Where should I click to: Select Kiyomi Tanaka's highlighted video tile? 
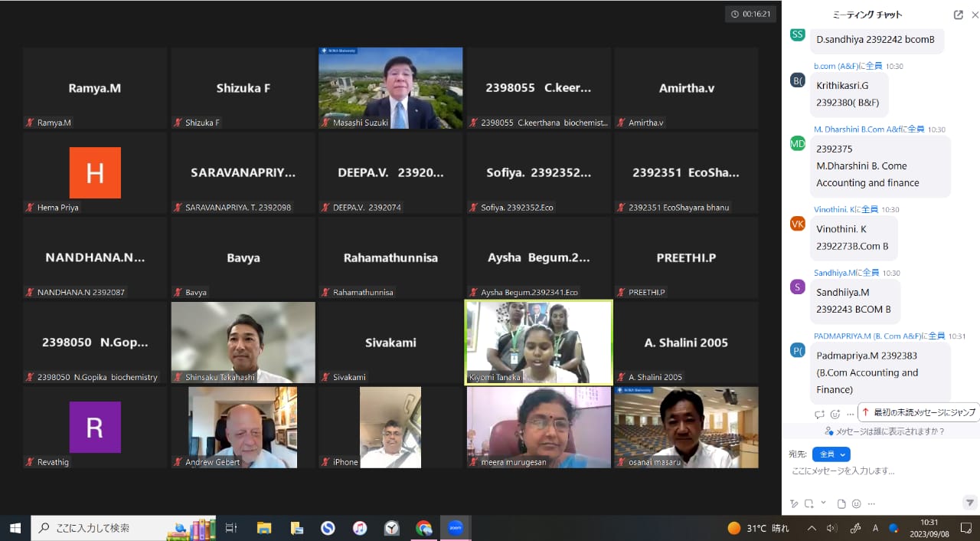point(539,342)
